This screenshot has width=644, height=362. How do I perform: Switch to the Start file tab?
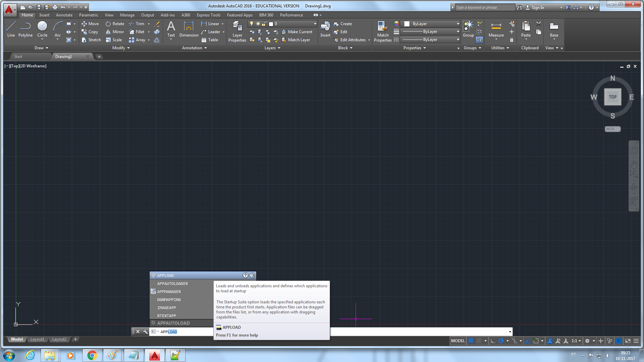[x=18, y=57]
